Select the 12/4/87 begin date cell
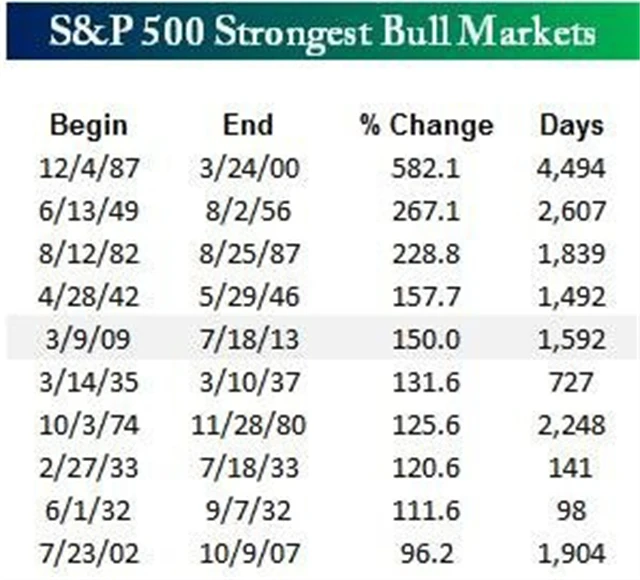 89,167
